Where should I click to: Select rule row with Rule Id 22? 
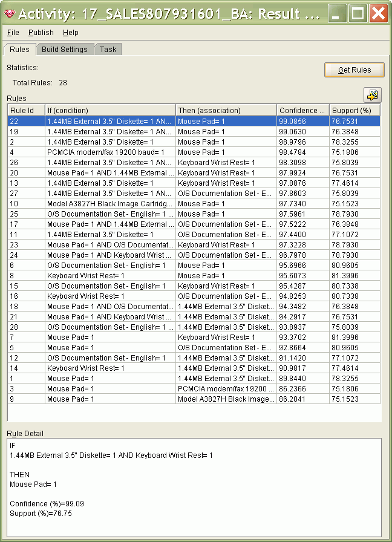tap(194, 122)
